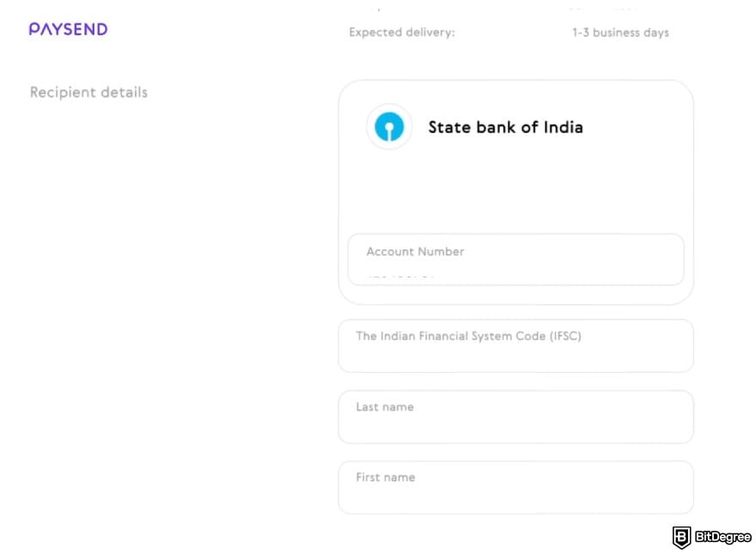Focus the First name input box

tap(515, 486)
